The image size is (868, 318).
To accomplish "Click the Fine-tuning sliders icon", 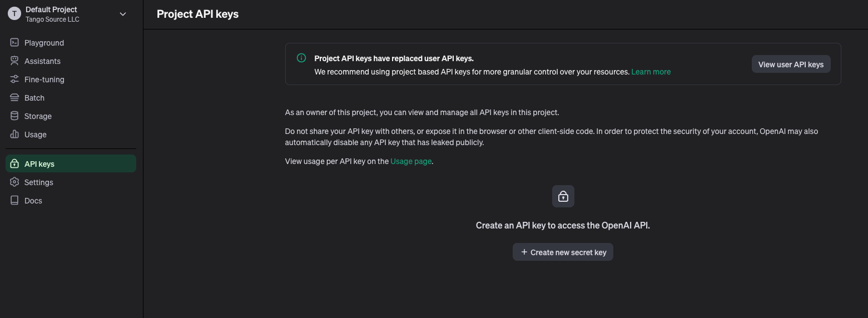I will [14, 79].
